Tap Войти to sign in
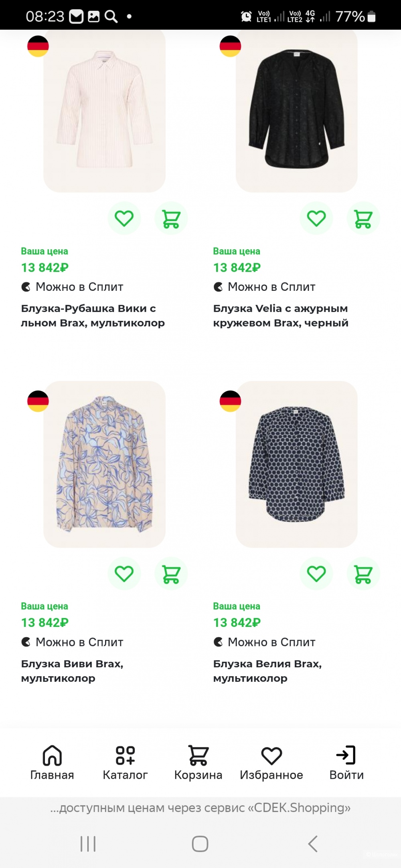 [x=346, y=763]
